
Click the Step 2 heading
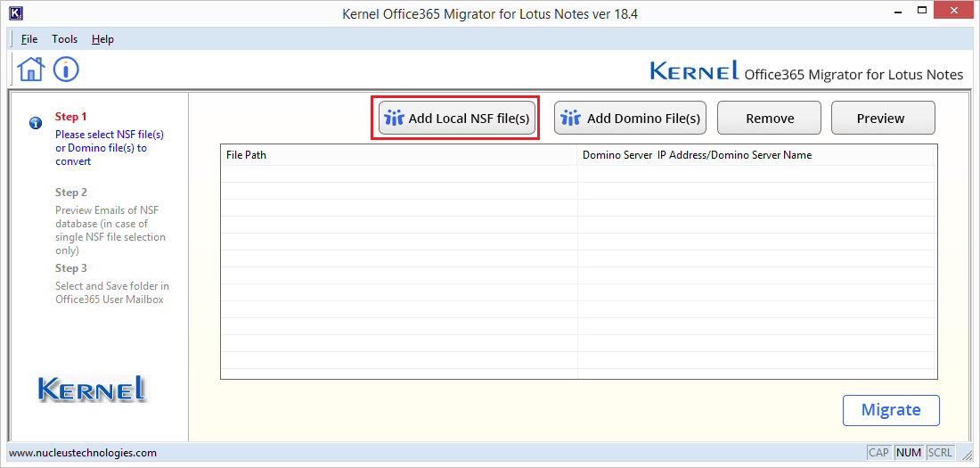tap(70, 192)
